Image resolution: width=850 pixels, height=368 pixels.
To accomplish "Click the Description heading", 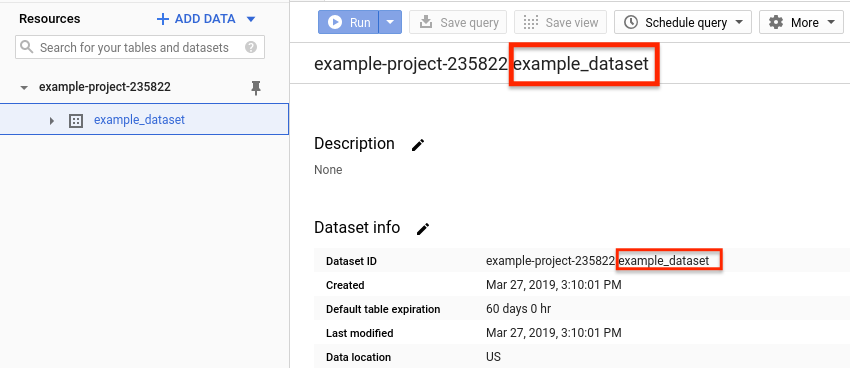I will [355, 144].
